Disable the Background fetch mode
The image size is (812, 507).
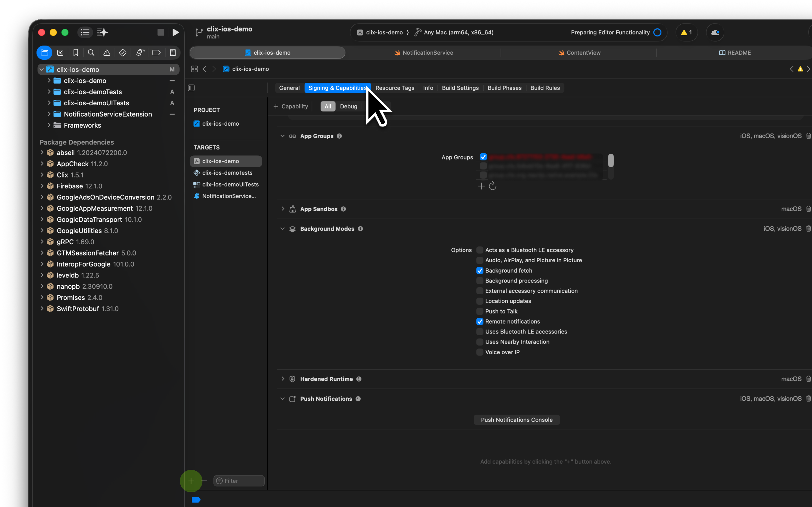click(480, 271)
